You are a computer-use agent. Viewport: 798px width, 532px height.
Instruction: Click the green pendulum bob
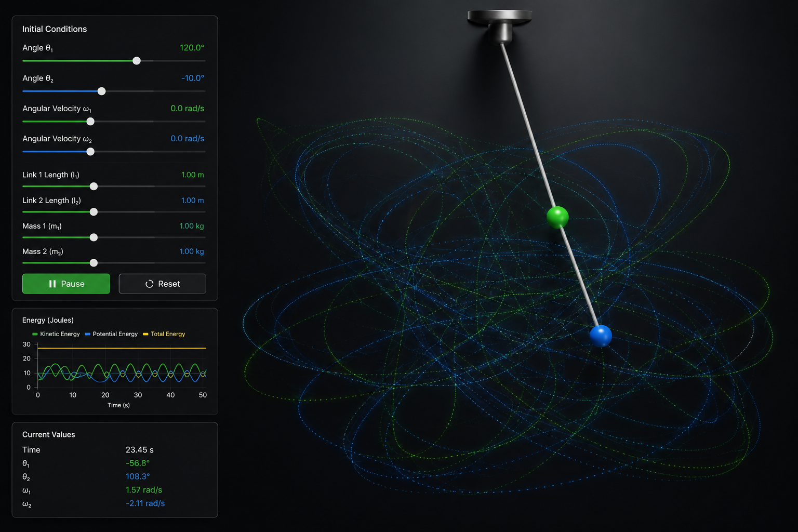tap(557, 217)
